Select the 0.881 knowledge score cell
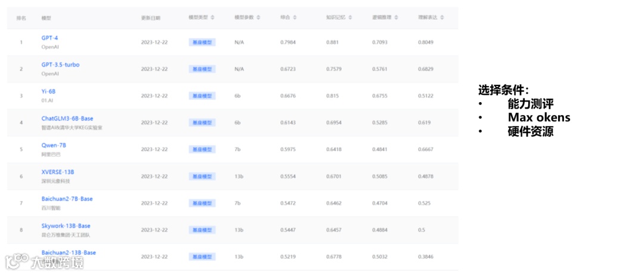This screenshot has height=274, width=644. pos(332,42)
